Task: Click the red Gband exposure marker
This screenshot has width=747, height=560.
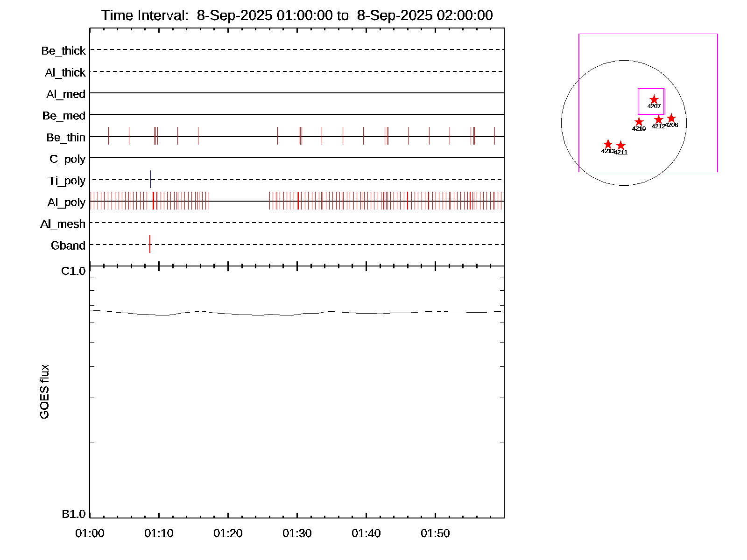Action: click(x=149, y=244)
